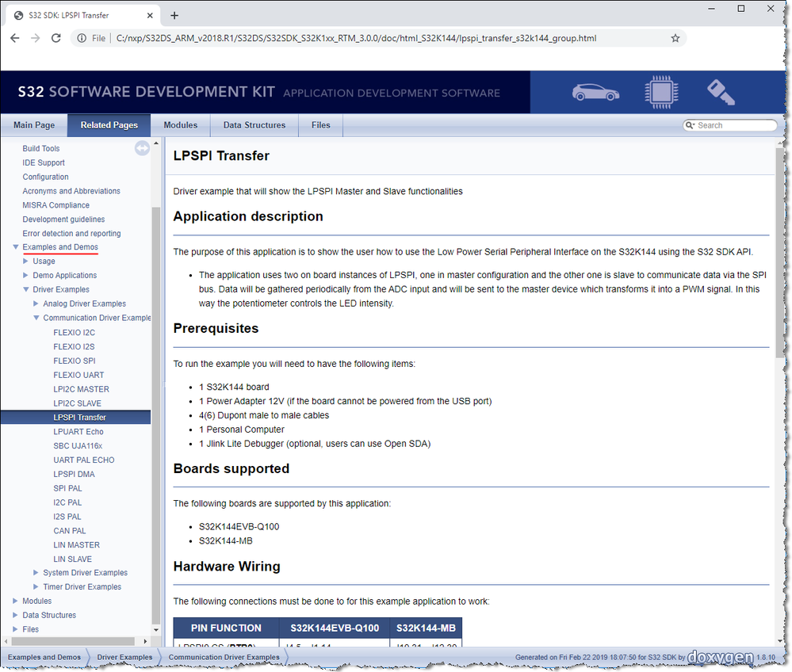792x672 pixels.
Task: Click the key icon in the header banner
Action: click(x=721, y=92)
